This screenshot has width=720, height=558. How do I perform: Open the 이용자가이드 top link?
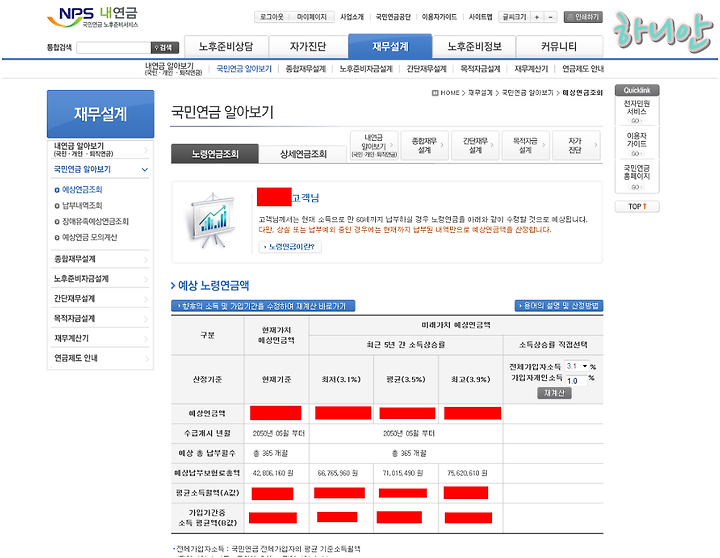pos(439,17)
